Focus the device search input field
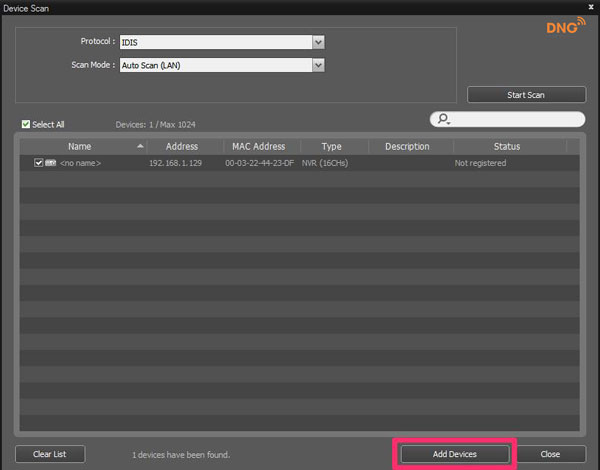The height and width of the screenshot is (470, 600). point(507,119)
